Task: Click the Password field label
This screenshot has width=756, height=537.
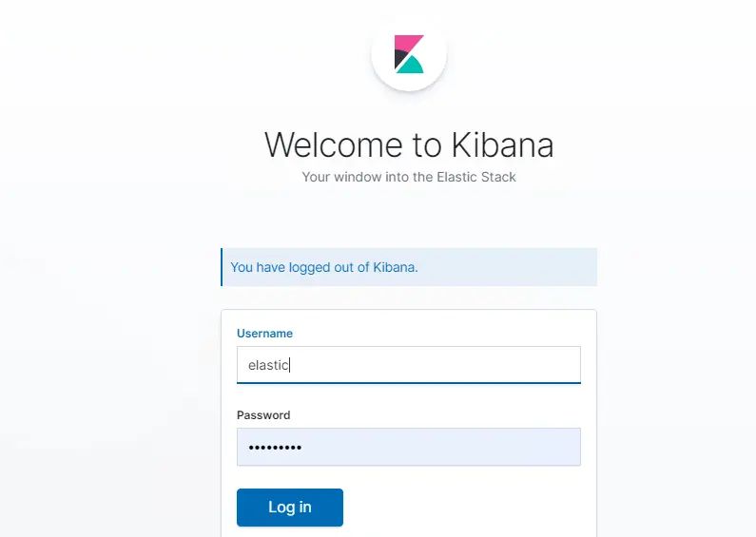Action: coord(263,415)
